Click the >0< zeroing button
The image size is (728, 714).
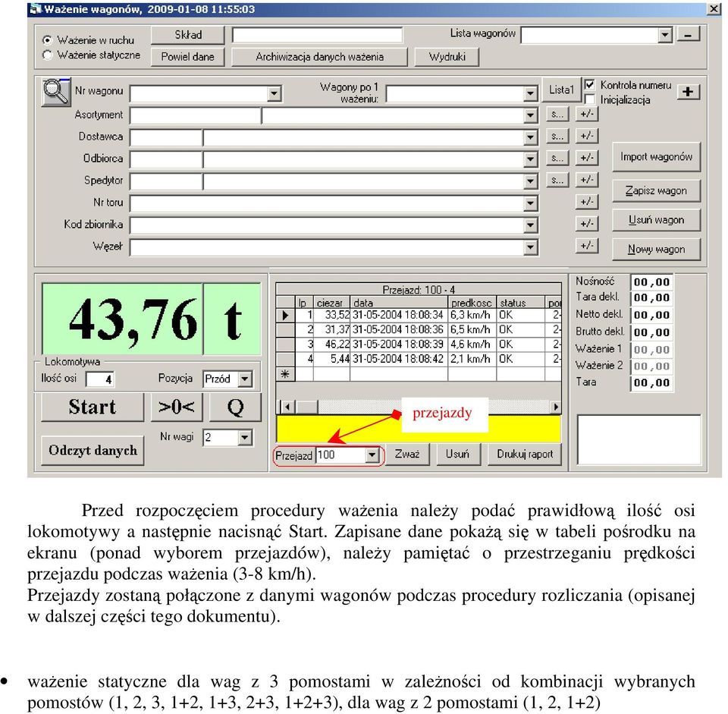tap(177, 407)
